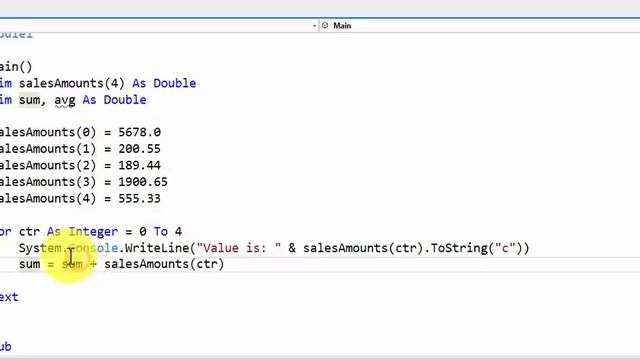The width and height of the screenshot is (640, 360).
Task: Click the 'ToString' call in the WriteLine line
Action: [459, 248]
